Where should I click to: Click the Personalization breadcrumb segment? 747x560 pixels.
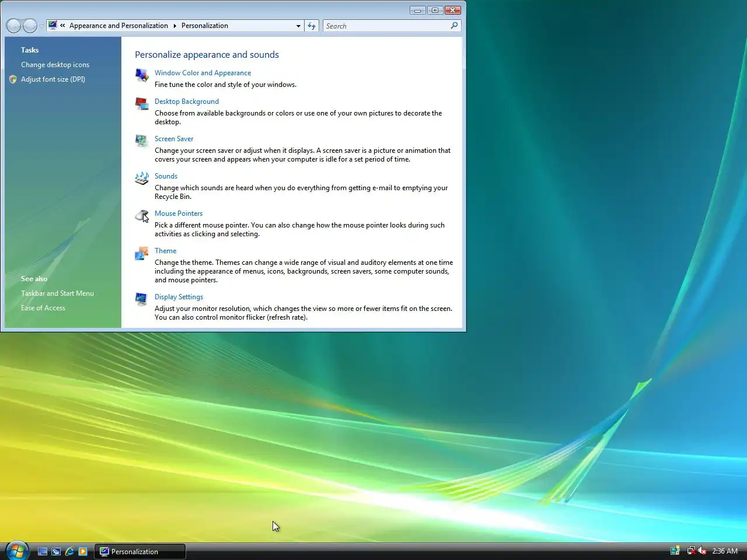204,26
